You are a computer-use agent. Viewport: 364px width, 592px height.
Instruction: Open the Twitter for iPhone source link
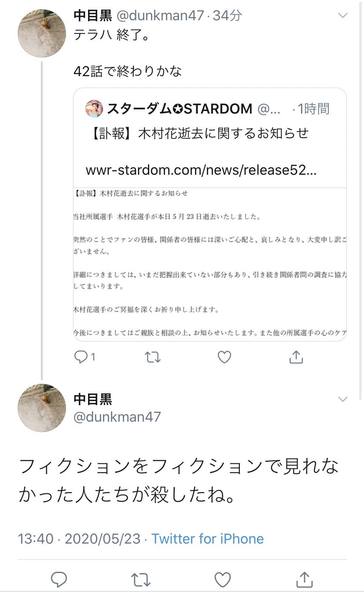[x=208, y=539]
